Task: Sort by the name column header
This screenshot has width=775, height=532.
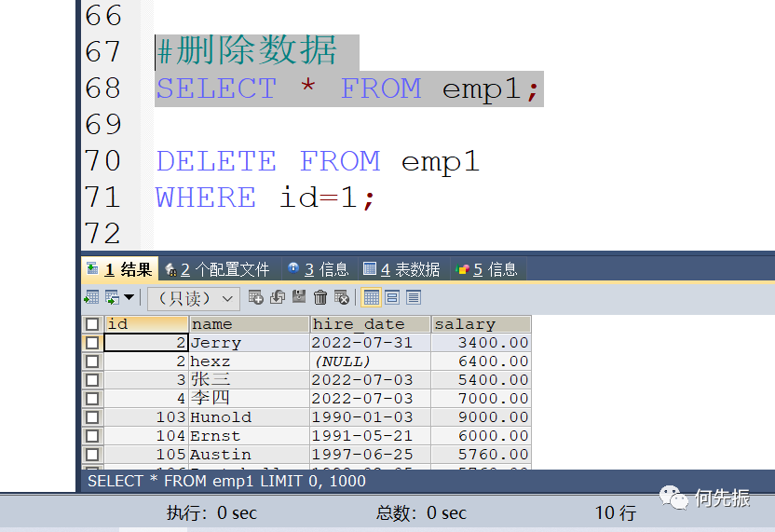Action: [x=249, y=324]
